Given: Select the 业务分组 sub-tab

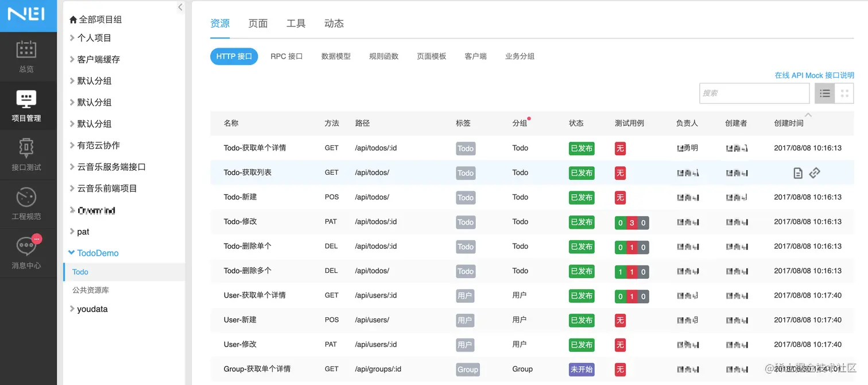Looking at the screenshot, I should (520, 56).
